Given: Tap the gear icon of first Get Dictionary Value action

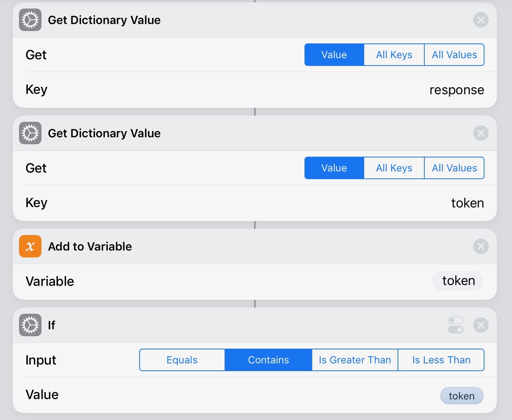Looking at the screenshot, I should pyautogui.click(x=30, y=20).
